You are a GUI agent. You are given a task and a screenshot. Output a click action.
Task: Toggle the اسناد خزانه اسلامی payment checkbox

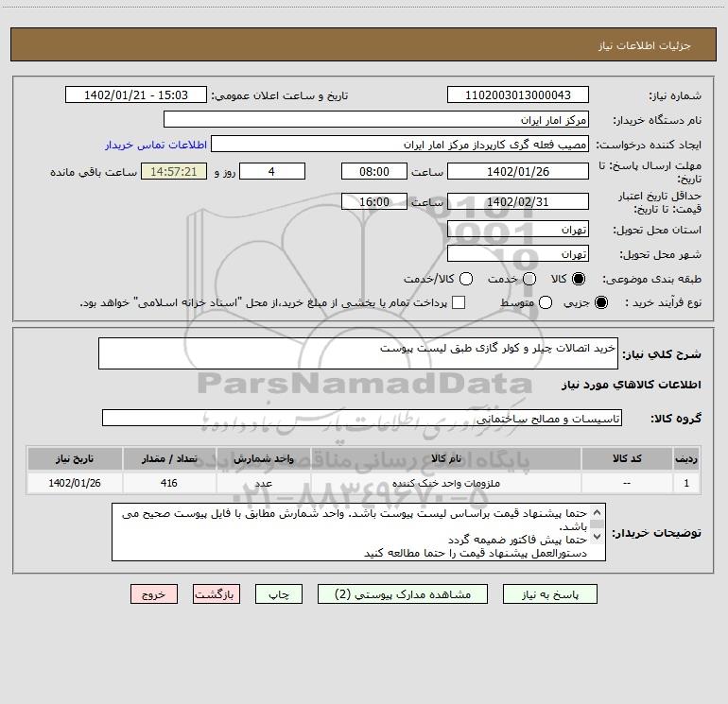[x=459, y=302]
